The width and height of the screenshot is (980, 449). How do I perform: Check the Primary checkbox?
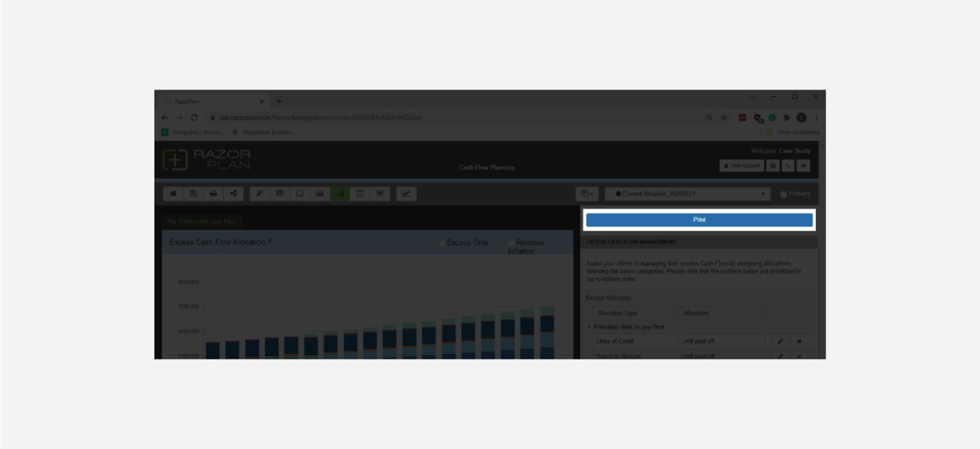click(x=783, y=194)
